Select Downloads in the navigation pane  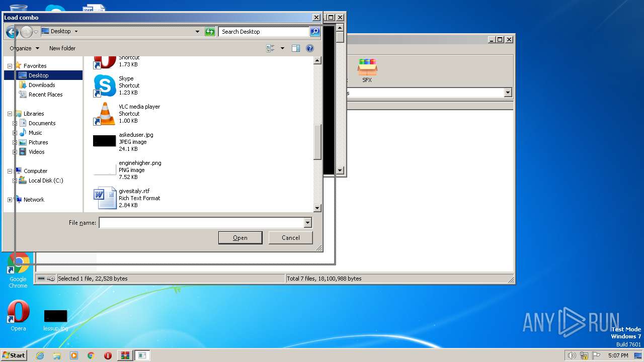pyautogui.click(x=42, y=85)
